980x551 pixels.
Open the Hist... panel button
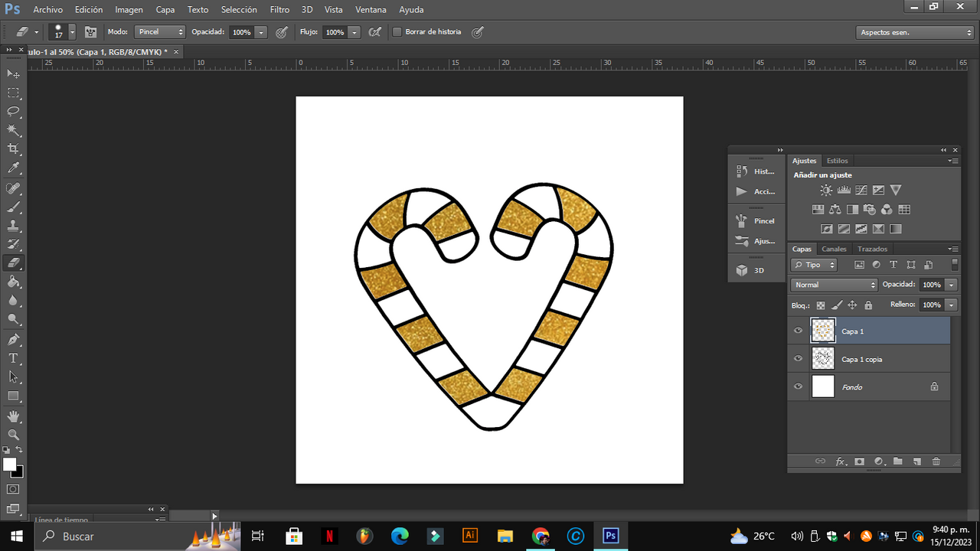tap(756, 171)
